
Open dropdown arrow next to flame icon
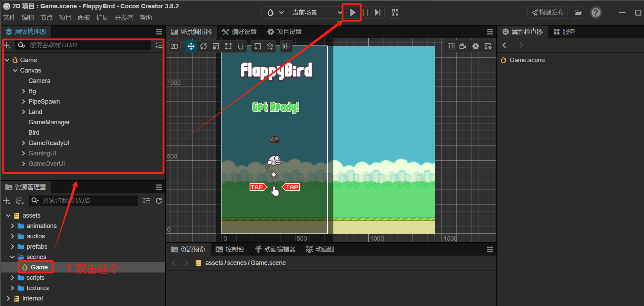click(281, 12)
